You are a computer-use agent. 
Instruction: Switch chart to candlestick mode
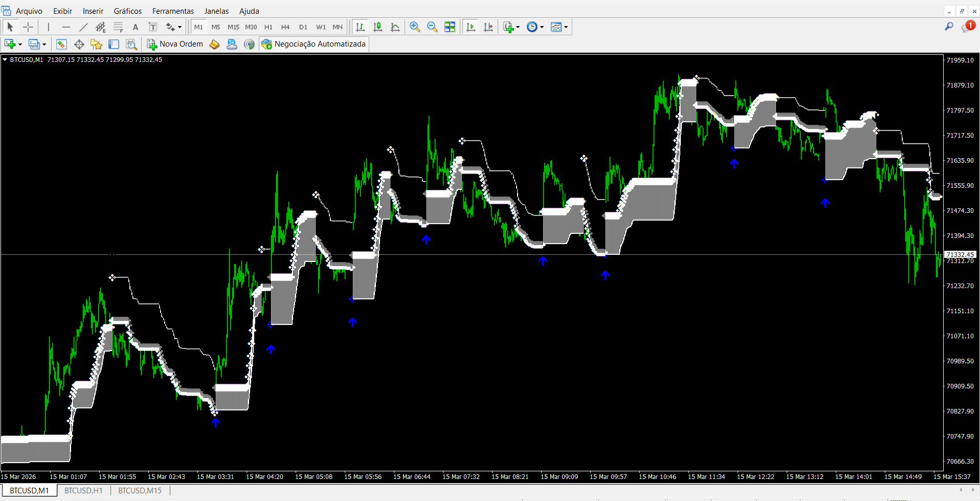(378, 27)
